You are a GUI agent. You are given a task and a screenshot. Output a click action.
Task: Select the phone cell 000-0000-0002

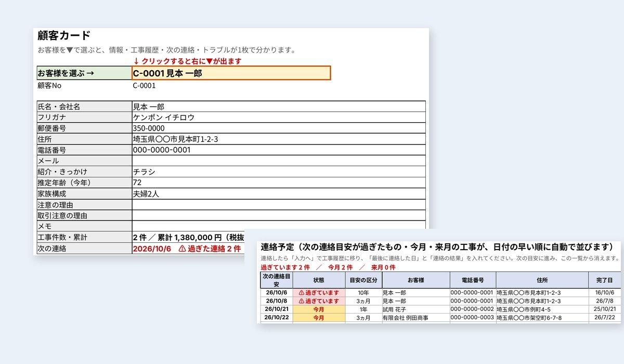pyautogui.click(x=472, y=309)
